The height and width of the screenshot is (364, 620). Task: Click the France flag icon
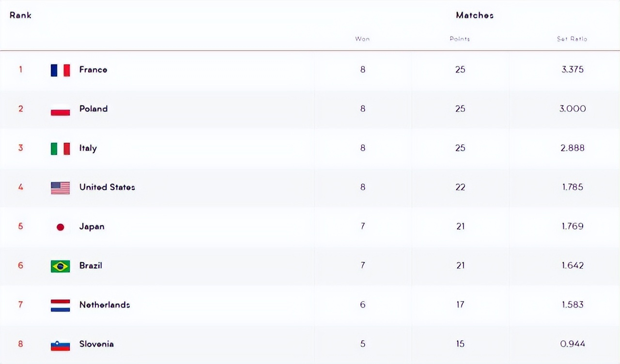pyautogui.click(x=61, y=70)
